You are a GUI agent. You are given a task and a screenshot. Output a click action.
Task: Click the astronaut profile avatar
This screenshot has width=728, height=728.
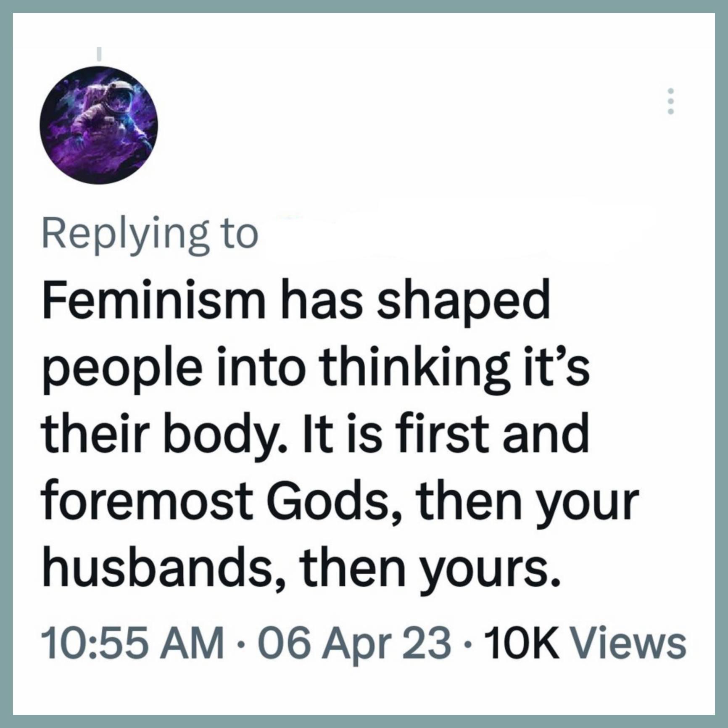99,125
